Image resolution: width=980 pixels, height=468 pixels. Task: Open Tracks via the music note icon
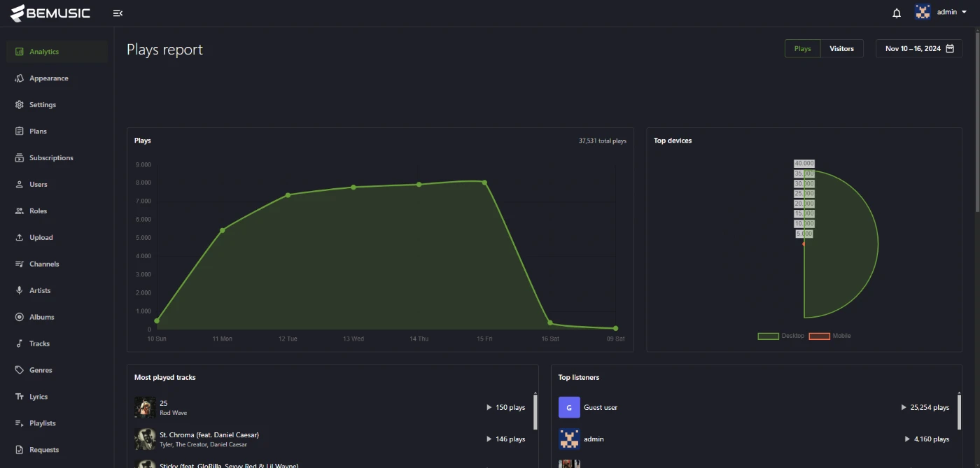20,344
